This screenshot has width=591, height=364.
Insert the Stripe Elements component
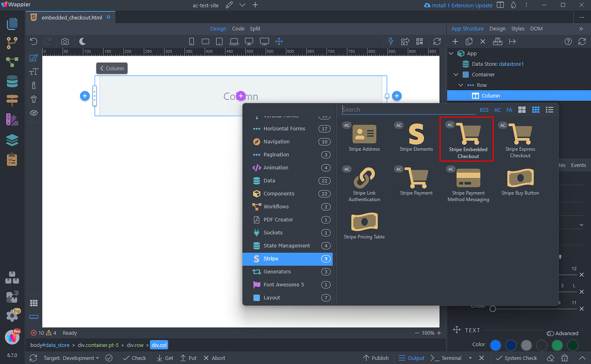coord(416,137)
